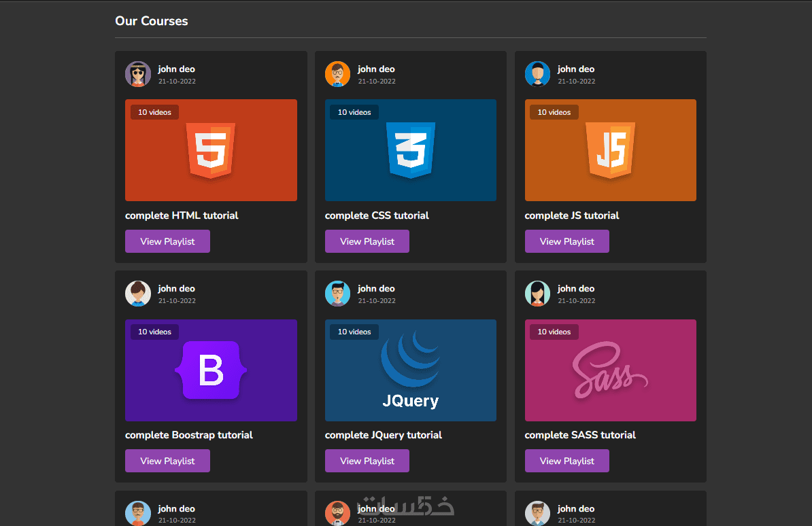Click the 21-10-2022 date on the JQuery card

pos(377,301)
